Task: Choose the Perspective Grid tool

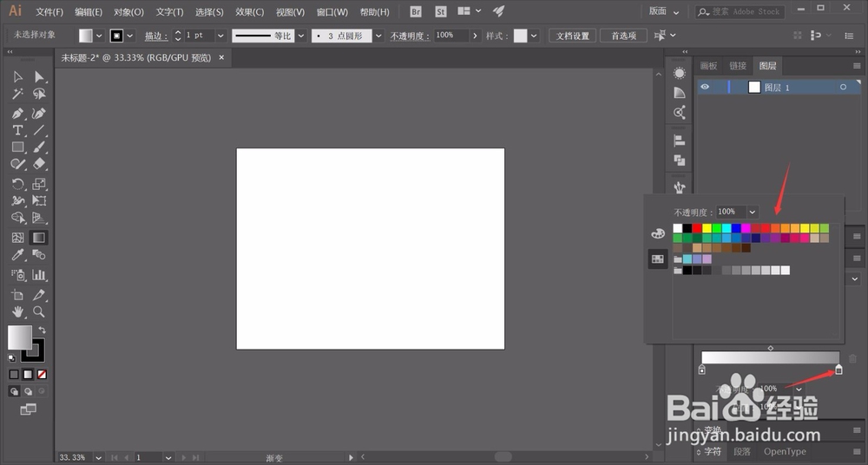Action: point(39,218)
